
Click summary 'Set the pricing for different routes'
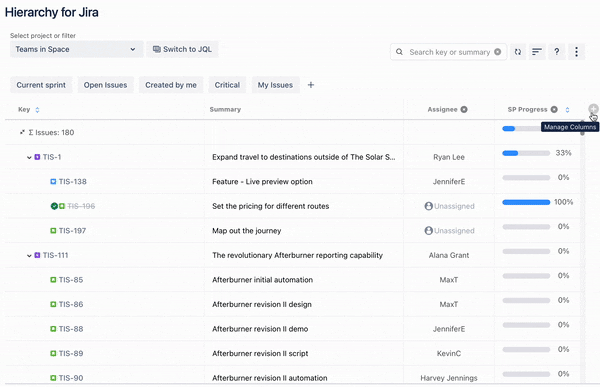point(271,206)
